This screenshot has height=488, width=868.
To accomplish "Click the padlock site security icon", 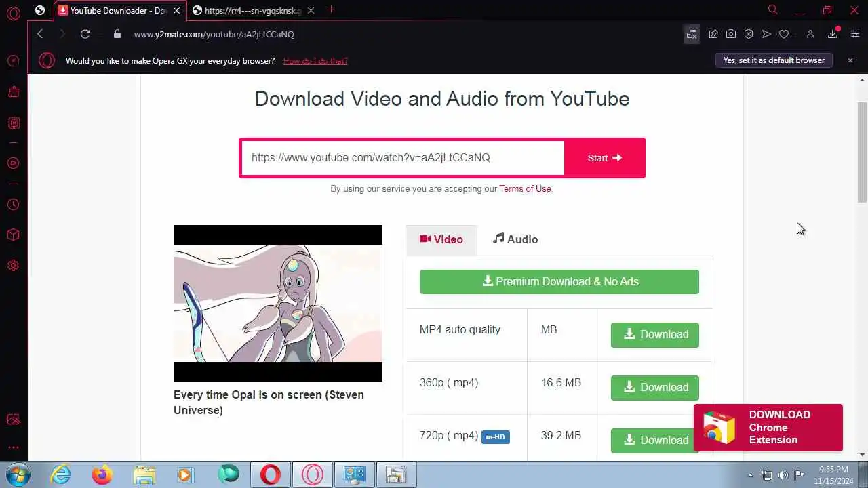I will pyautogui.click(x=117, y=34).
